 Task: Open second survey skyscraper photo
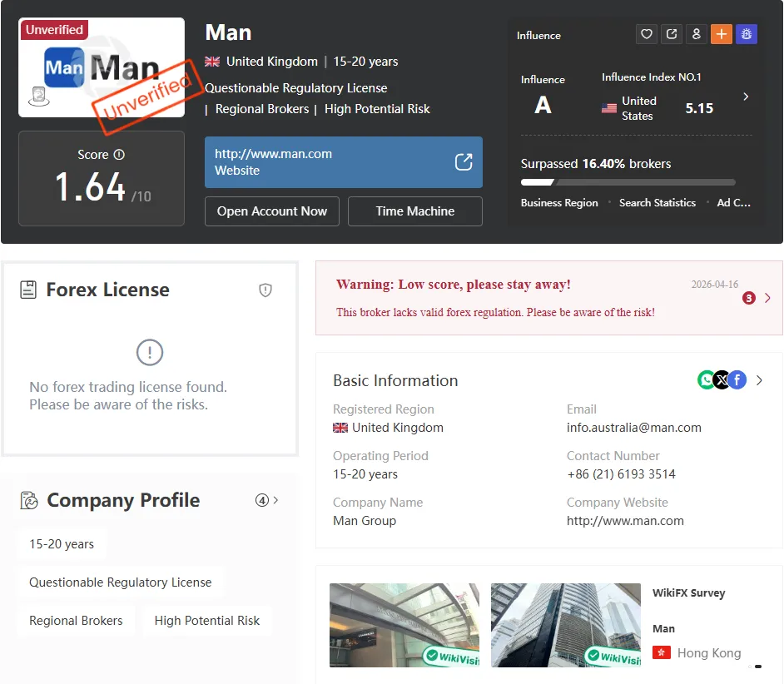tap(565, 625)
